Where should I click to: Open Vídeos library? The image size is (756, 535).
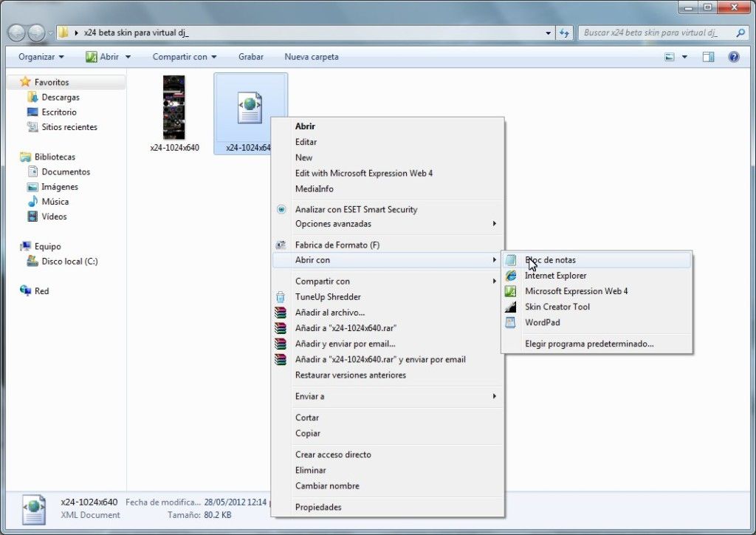coord(54,217)
